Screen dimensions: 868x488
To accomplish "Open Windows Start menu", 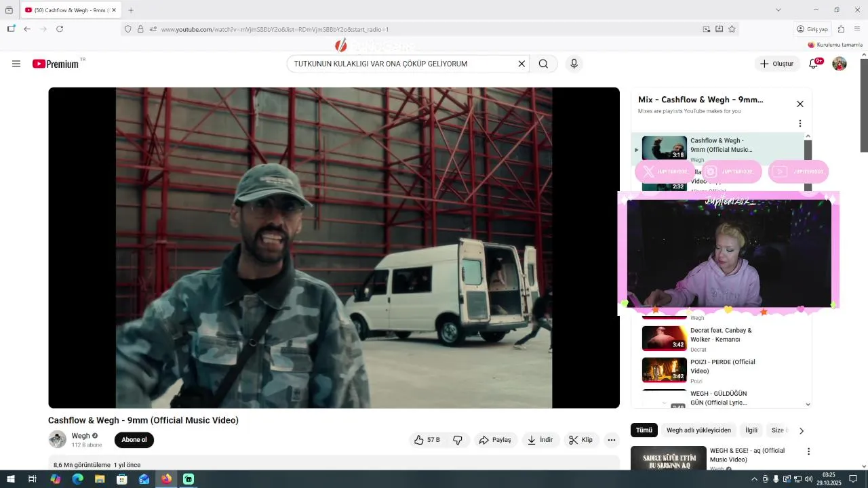I will tap(10, 479).
